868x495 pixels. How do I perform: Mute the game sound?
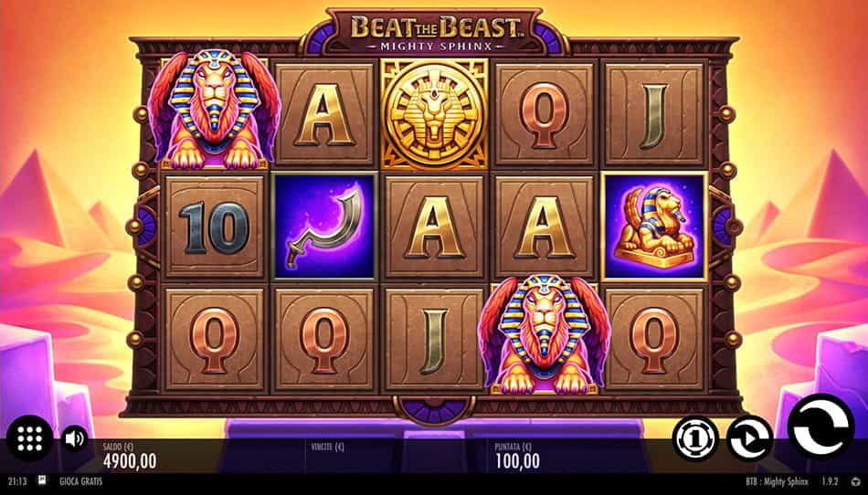pos(74,438)
